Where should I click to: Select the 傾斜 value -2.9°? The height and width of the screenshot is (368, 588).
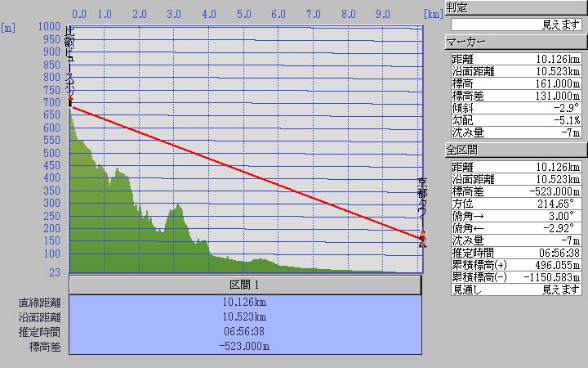click(566, 108)
